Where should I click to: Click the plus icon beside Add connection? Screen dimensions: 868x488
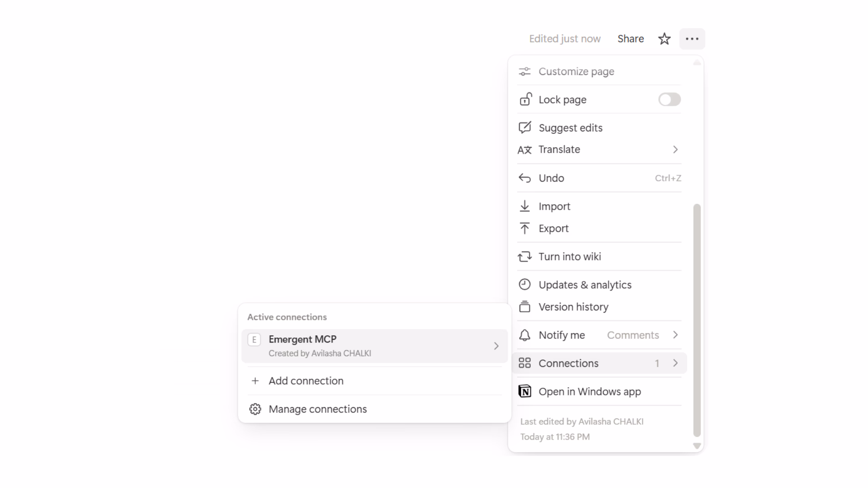tap(255, 381)
